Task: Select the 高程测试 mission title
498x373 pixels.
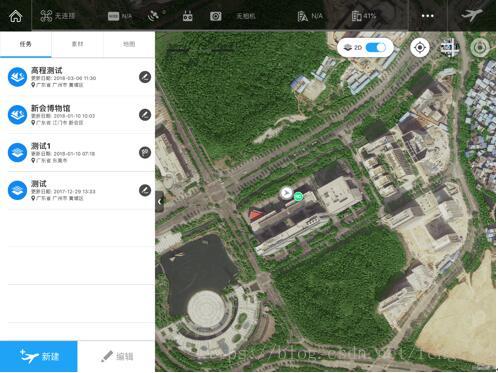Action: [46, 70]
